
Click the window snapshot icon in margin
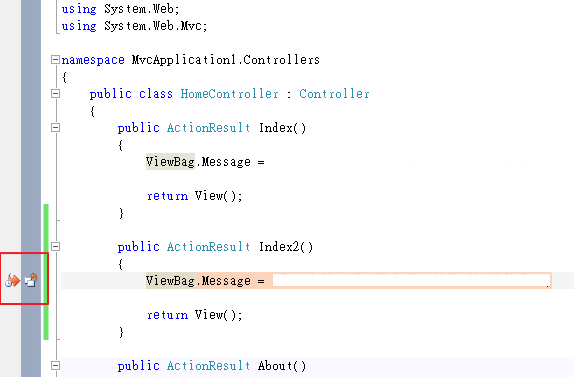click(x=31, y=280)
